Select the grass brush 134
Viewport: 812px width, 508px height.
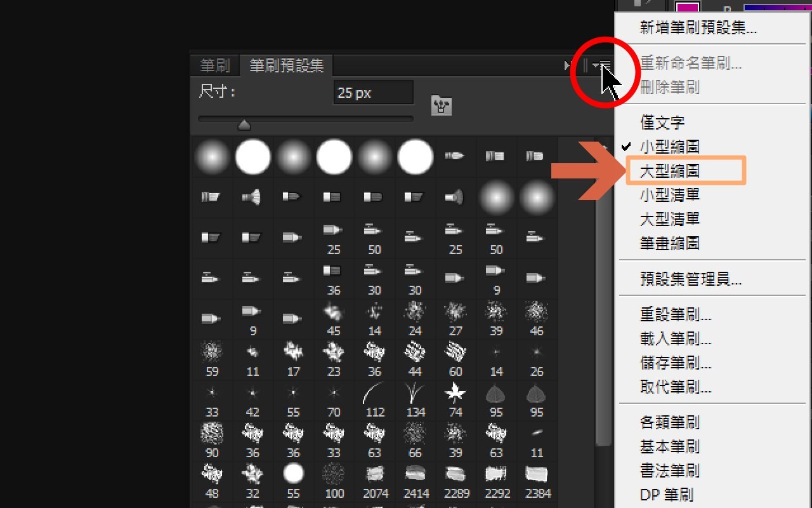click(415, 396)
